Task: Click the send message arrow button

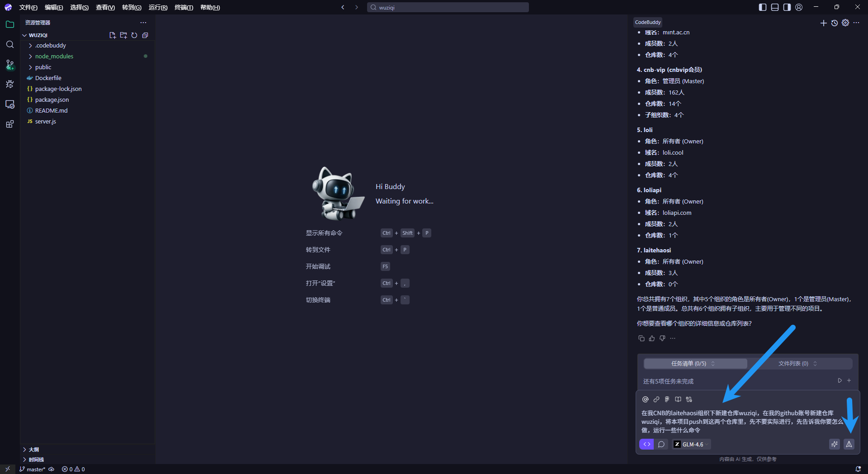Action: (849, 444)
